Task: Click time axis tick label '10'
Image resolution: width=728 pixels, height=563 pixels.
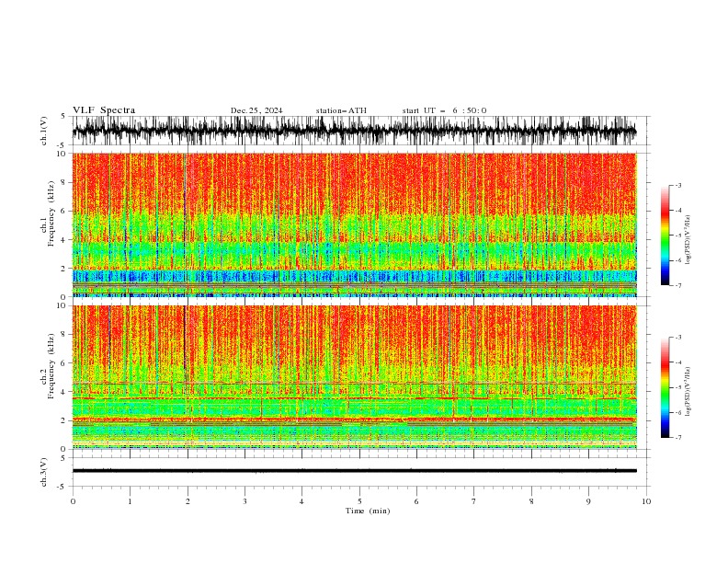Action: [646, 501]
